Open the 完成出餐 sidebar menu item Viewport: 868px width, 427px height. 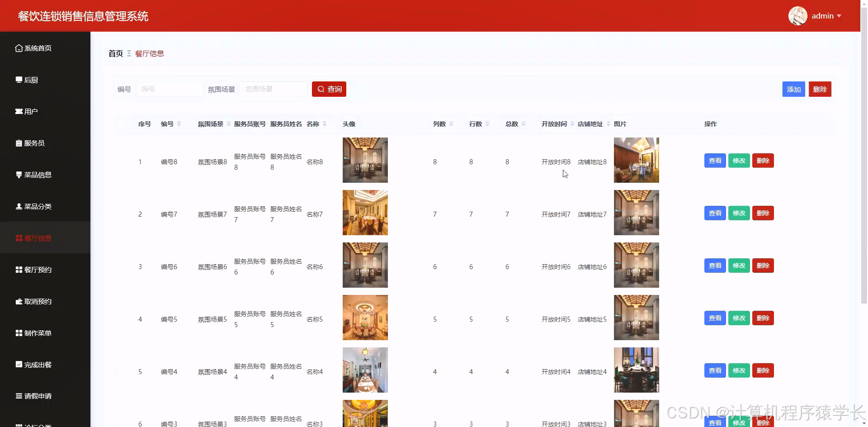(x=45, y=365)
